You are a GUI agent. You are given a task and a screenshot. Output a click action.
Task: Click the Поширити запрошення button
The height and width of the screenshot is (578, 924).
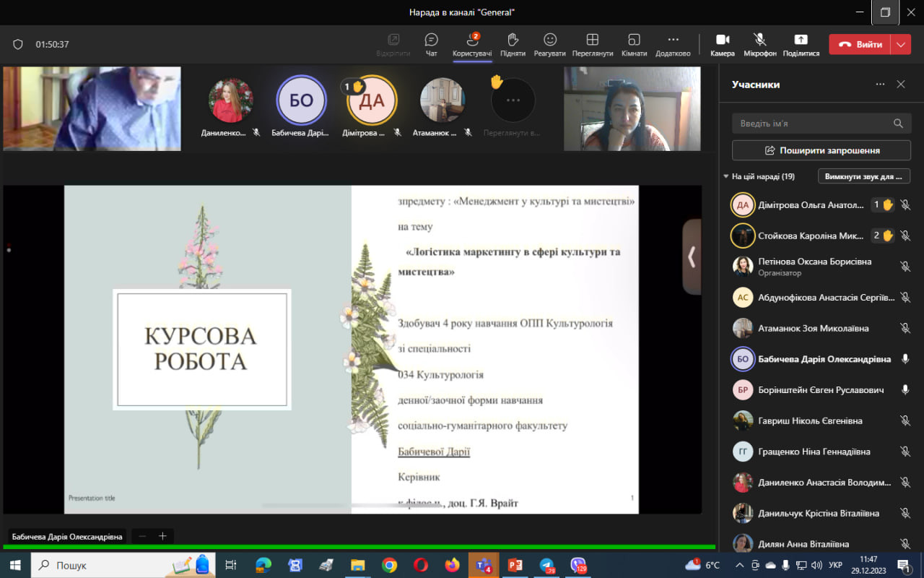pyautogui.click(x=821, y=150)
